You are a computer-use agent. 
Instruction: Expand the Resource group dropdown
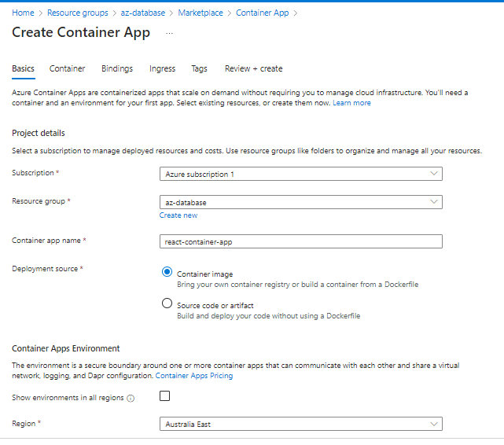[301, 202]
